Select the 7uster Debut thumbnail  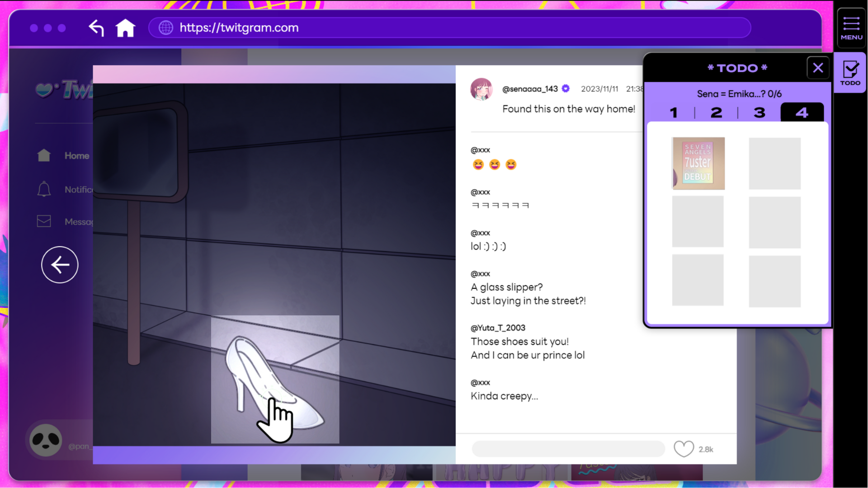[x=698, y=164]
